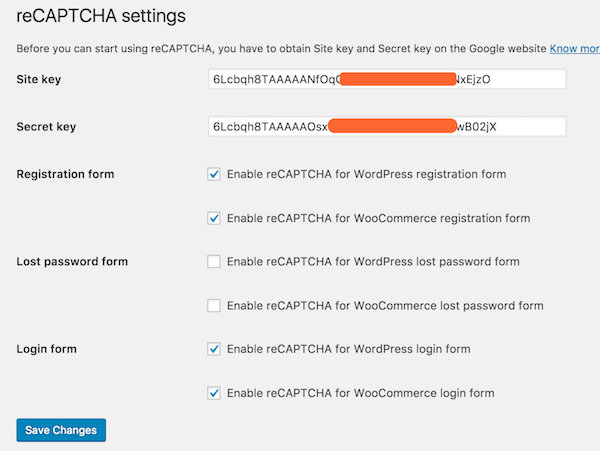Click the WooCommerce login form option's label text
Screen dimensions: 600x451
[360, 393]
